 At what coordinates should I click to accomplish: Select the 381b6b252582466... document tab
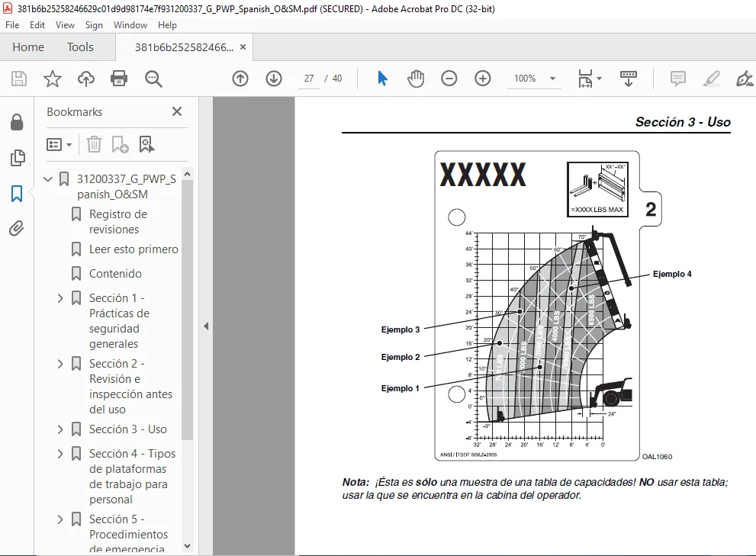tap(184, 47)
